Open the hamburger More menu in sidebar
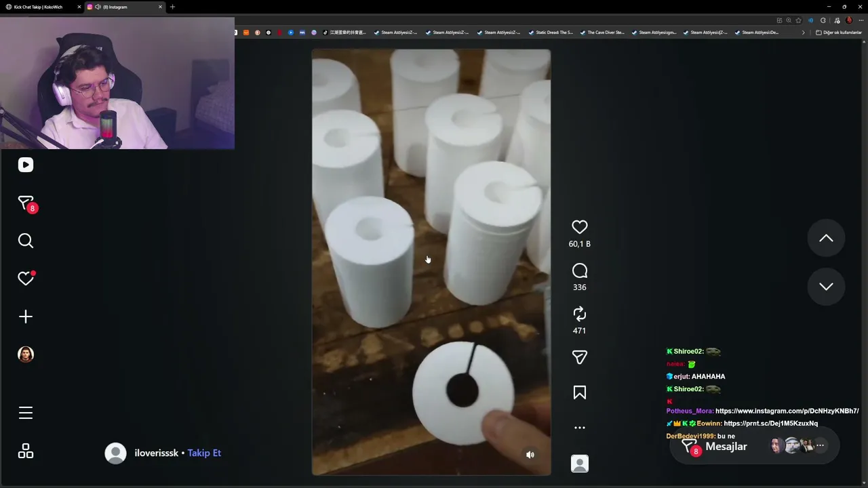 (26, 413)
